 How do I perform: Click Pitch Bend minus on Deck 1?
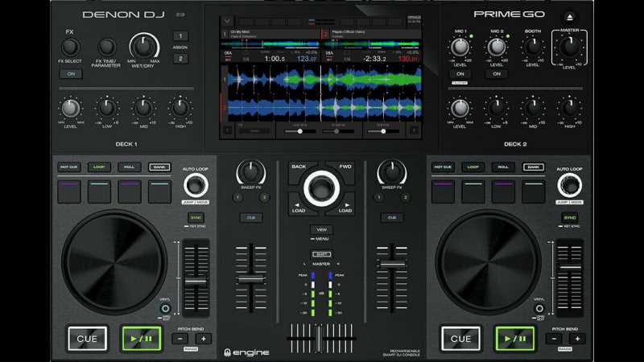[180, 339]
